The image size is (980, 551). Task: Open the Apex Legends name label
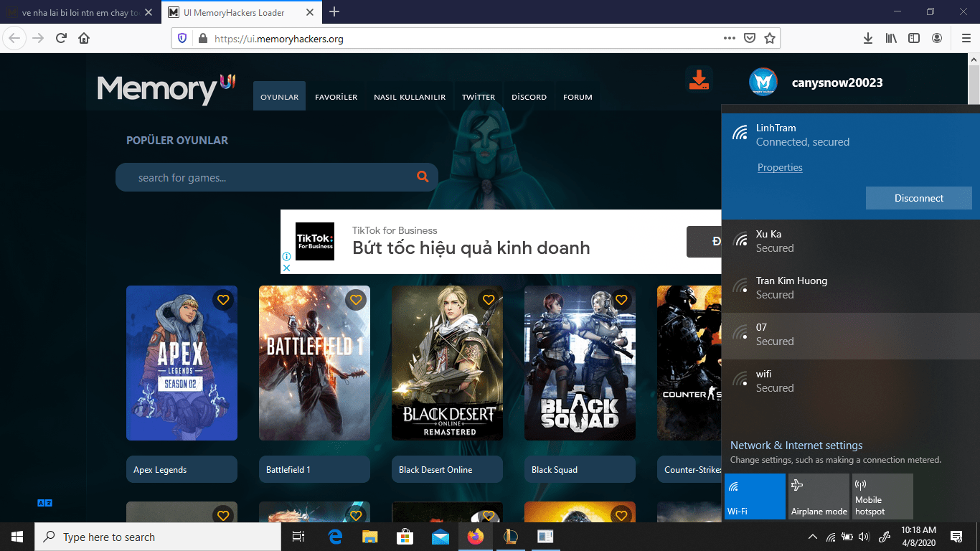tap(182, 469)
